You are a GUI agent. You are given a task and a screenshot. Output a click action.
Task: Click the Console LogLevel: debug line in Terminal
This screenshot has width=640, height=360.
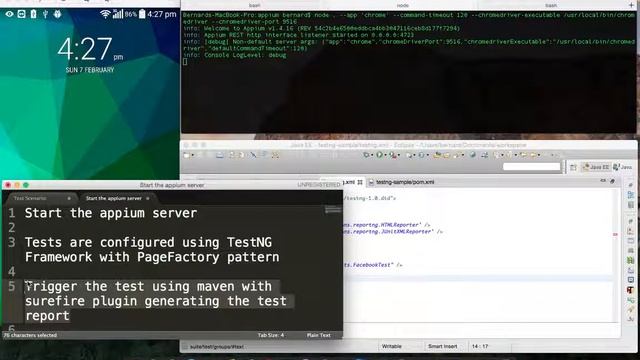click(x=235, y=55)
